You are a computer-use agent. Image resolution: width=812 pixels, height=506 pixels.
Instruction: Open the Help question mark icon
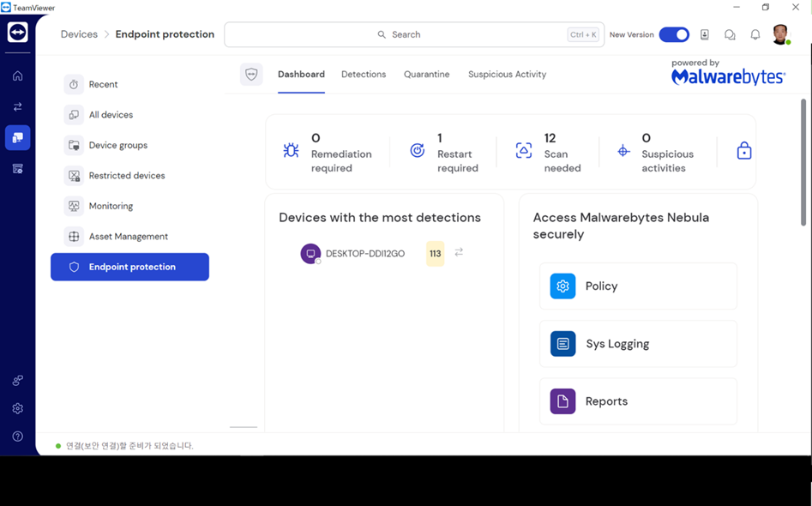(18, 436)
